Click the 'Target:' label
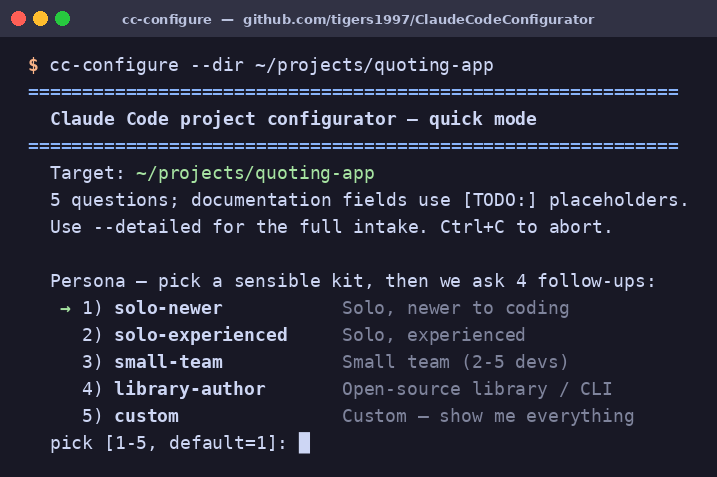 [87, 173]
